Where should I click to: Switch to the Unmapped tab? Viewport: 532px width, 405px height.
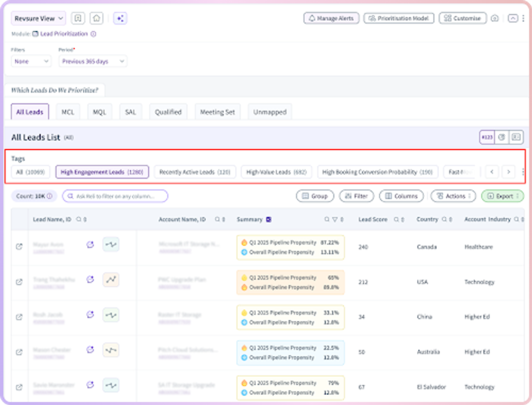[270, 112]
